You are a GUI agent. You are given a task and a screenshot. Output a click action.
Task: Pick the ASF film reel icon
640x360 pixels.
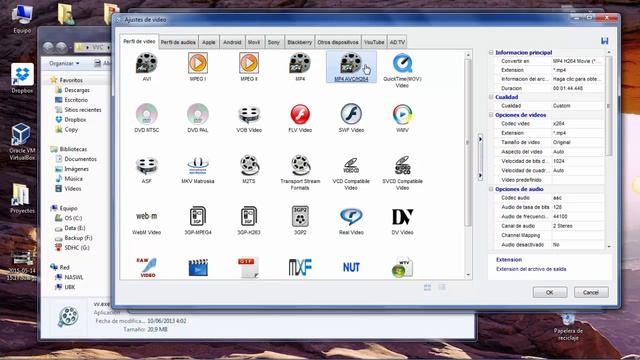pos(147,165)
